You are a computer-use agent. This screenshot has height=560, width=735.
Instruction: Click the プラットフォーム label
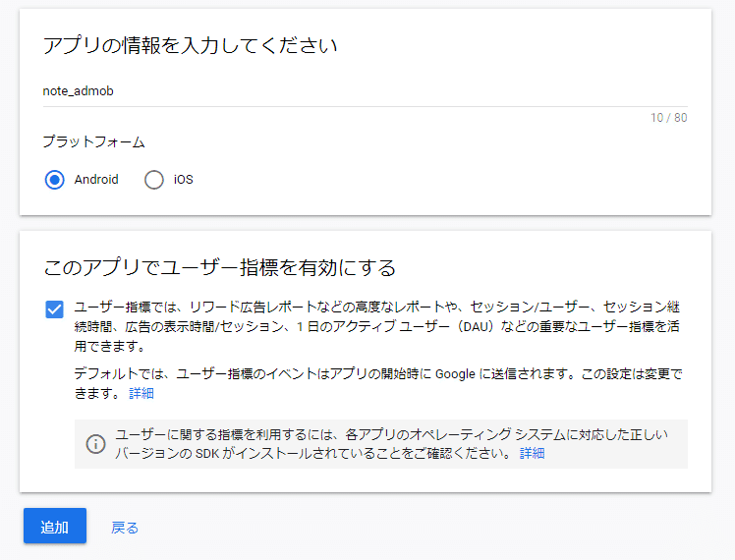click(x=93, y=141)
